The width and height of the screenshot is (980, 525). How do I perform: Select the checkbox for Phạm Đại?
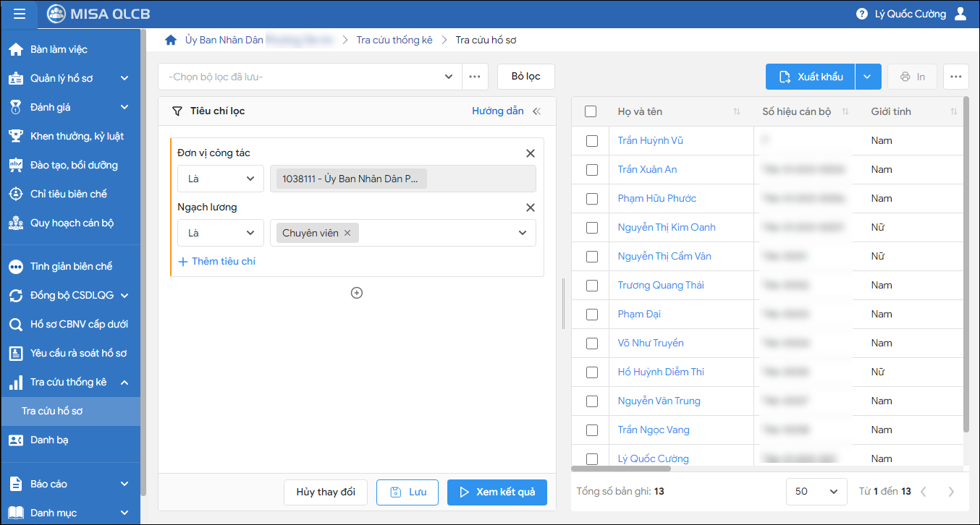tap(591, 315)
